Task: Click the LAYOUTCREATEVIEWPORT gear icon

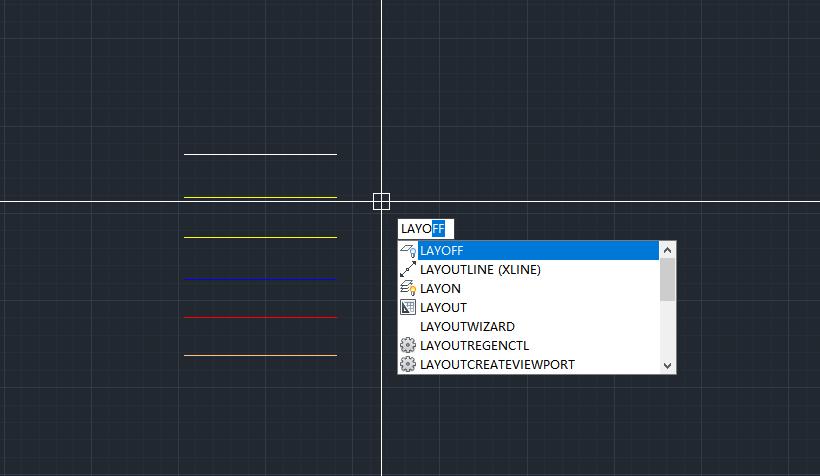Action: (x=408, y=365)
